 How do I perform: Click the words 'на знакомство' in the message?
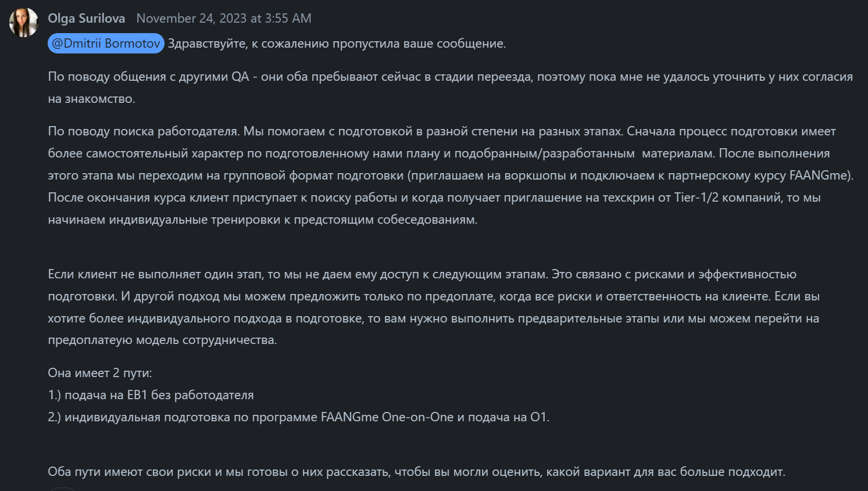(91, 99)
